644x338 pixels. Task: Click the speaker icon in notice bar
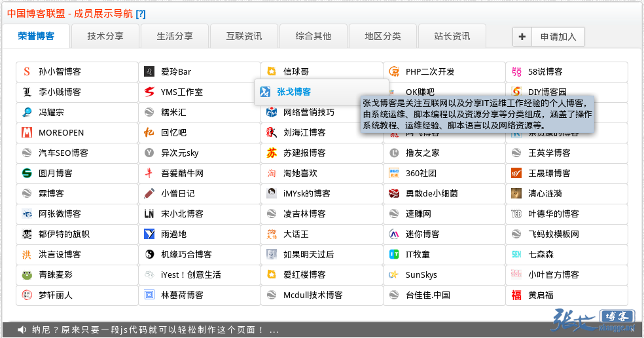pos(22,329)
